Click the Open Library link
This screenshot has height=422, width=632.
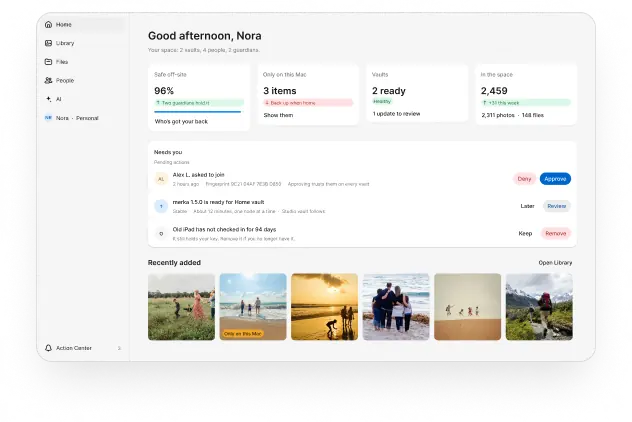pyautogui.click(x=555, y=263)
